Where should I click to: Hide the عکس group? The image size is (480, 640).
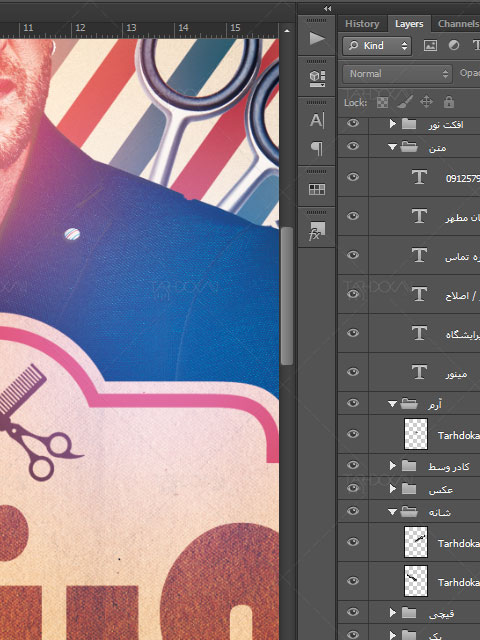click(353, 488)
